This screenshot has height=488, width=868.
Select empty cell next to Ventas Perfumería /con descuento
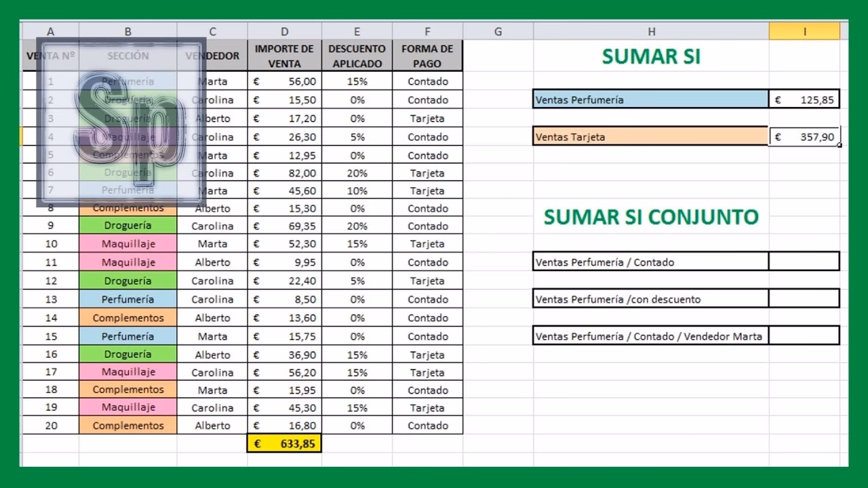click(804, 299)
